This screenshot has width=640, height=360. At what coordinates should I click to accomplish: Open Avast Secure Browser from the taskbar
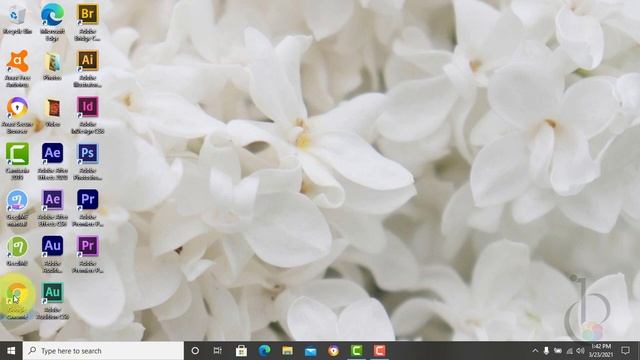tap(333, 351)
